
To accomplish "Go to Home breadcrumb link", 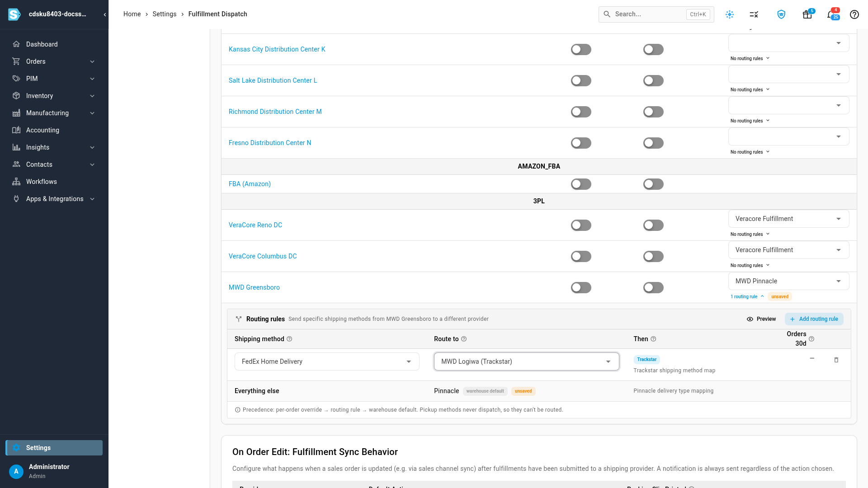I will click(x=132, y=14).
